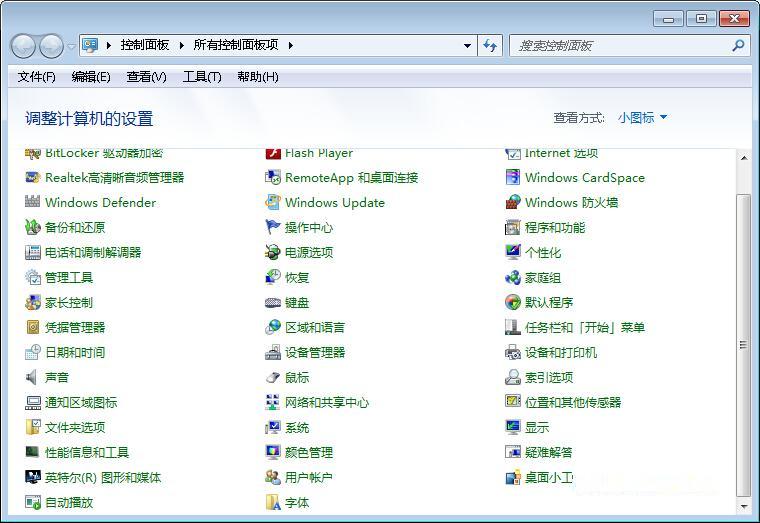Open the 备份和还原 icon
760x523 pixels.
(32, 227)
